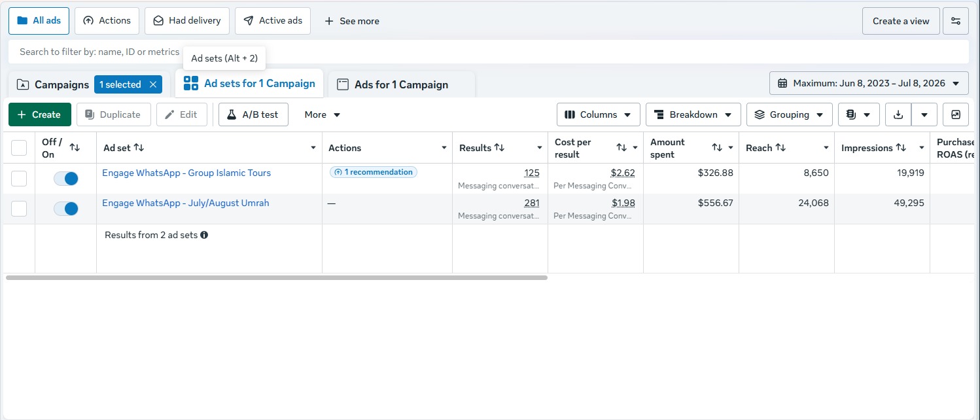Click the export download icon
The width and height of the screenshot is (980, 420).
coord(898,114)
